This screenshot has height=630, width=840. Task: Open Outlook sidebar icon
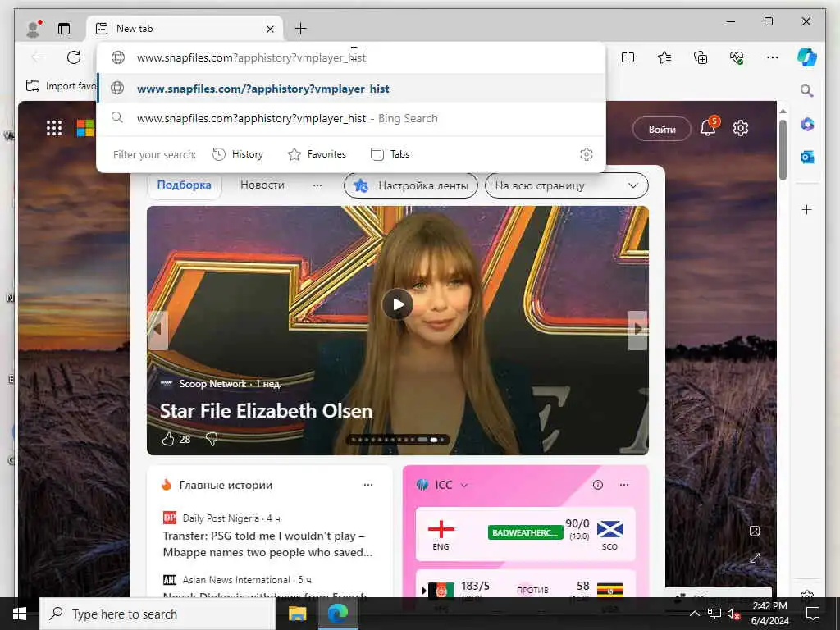pyautogui.click(x=807, y=157)
